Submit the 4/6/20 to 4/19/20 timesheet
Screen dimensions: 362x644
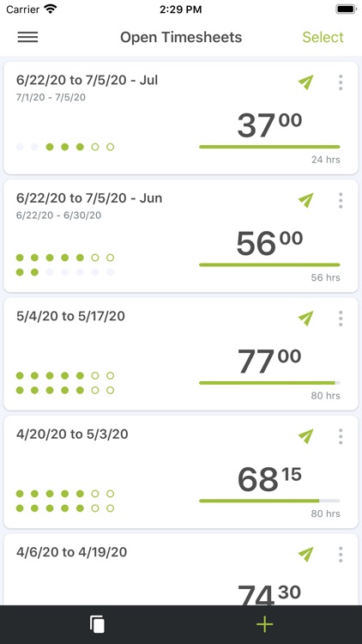pyautogui.click(x=305, y=554)
